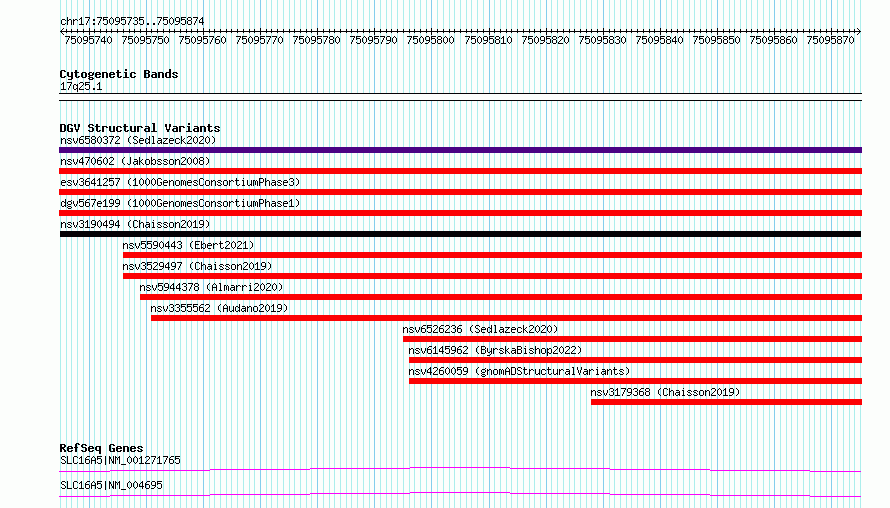Image resolution: width=890 pixels, height=508 pixels.
Task: Click the red bar under nsv5944378
Action: (x=501, y=297)
